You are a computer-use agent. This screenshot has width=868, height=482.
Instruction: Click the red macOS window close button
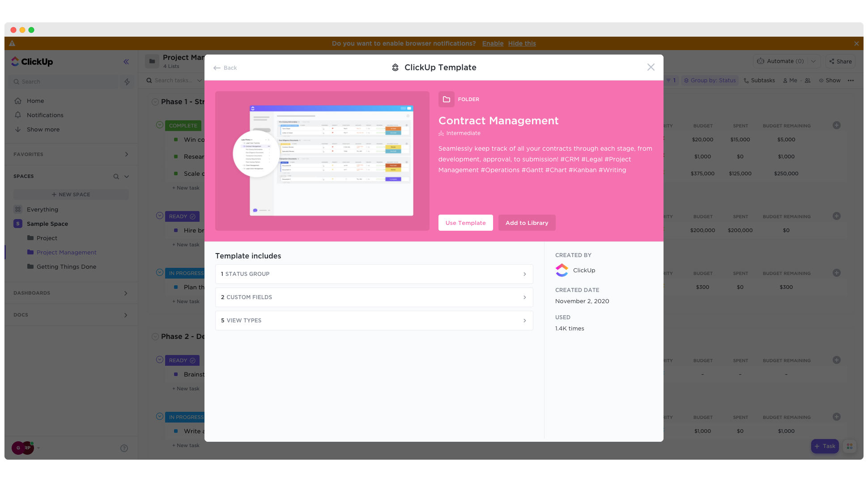point(13,30)
